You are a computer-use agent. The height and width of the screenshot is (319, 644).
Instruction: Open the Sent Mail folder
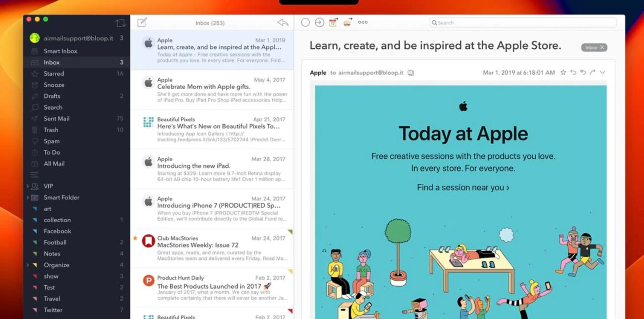click(76, 118)
